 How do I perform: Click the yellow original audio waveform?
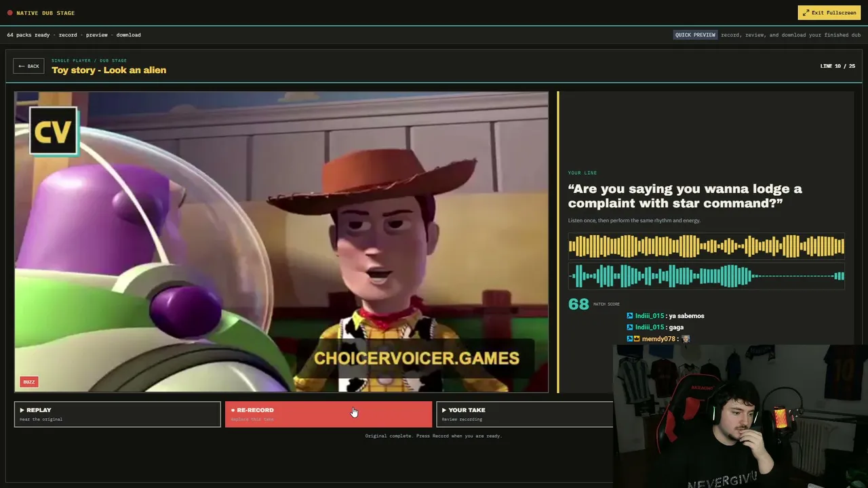[x=706, y=246]
